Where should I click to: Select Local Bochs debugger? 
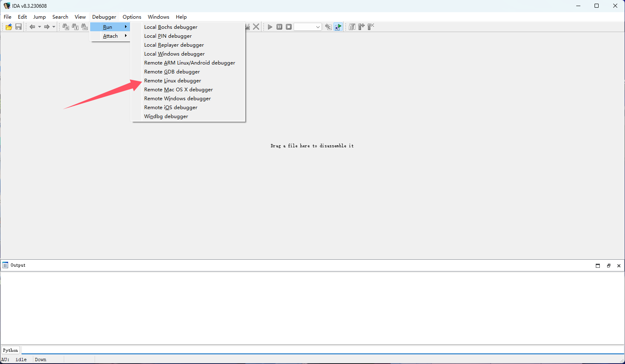coord(188,27)
